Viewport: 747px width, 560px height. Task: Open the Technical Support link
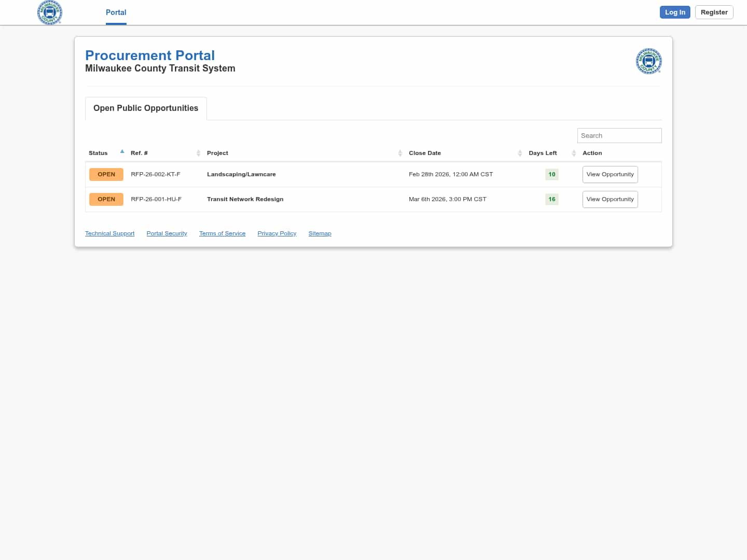pyautogui.click(x=109, y=233)
